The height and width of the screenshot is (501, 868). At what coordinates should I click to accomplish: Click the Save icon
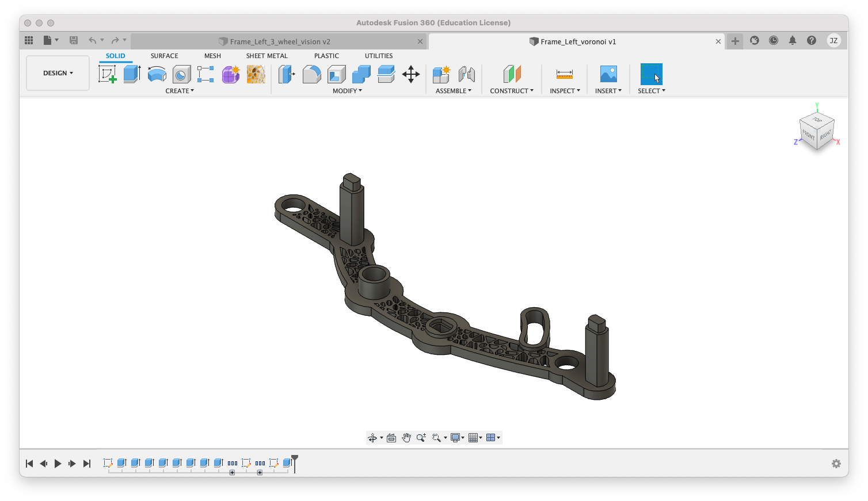(74, 40)
